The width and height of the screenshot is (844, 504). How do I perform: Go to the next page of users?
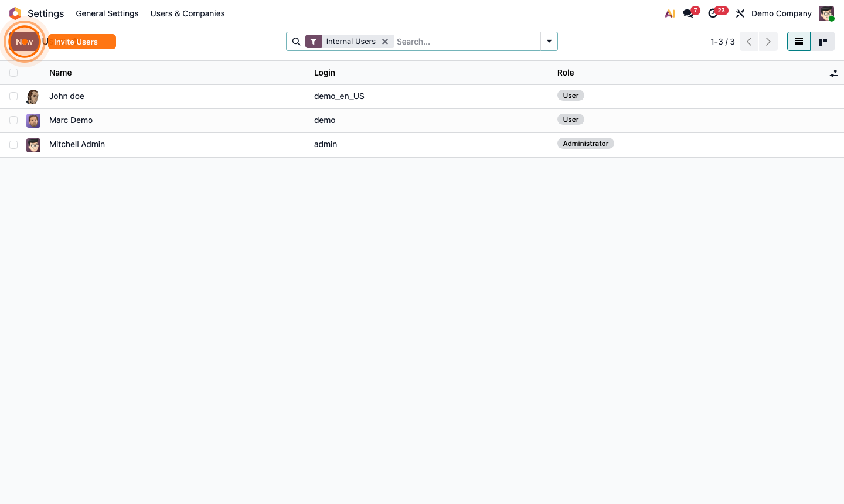pos(768,41)
